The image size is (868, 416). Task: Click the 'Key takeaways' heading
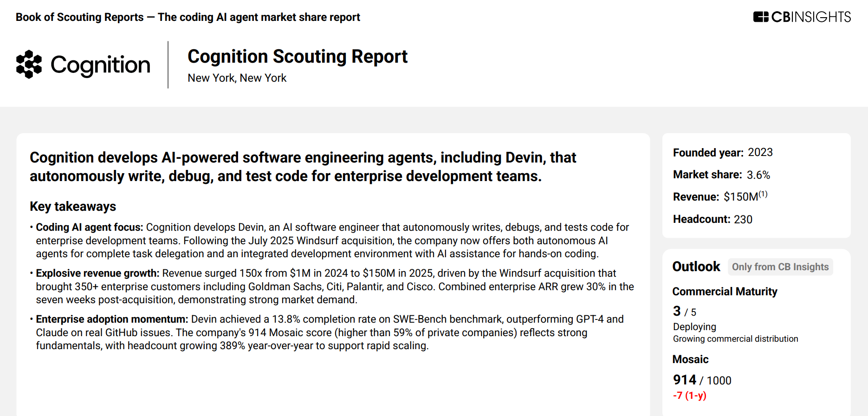click(73, 206)
